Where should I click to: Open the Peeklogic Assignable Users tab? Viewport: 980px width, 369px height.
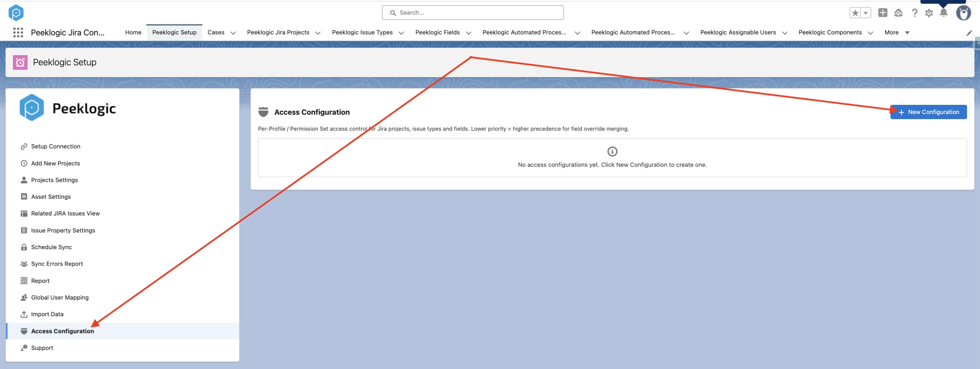[x=738, y=33]
